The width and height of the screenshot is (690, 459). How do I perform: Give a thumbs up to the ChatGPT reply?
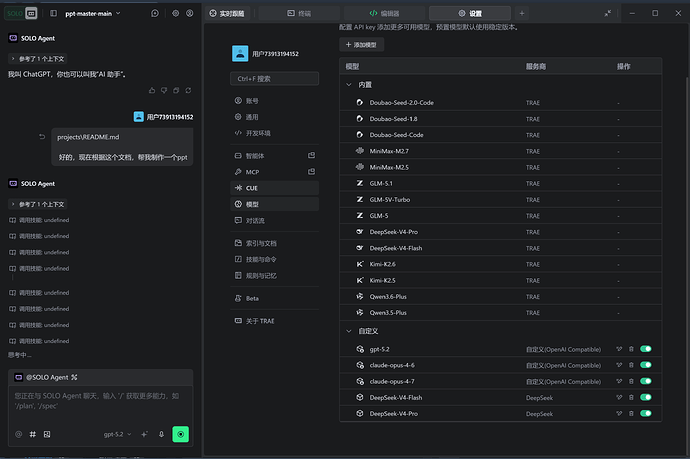click(x=152, y=90)
